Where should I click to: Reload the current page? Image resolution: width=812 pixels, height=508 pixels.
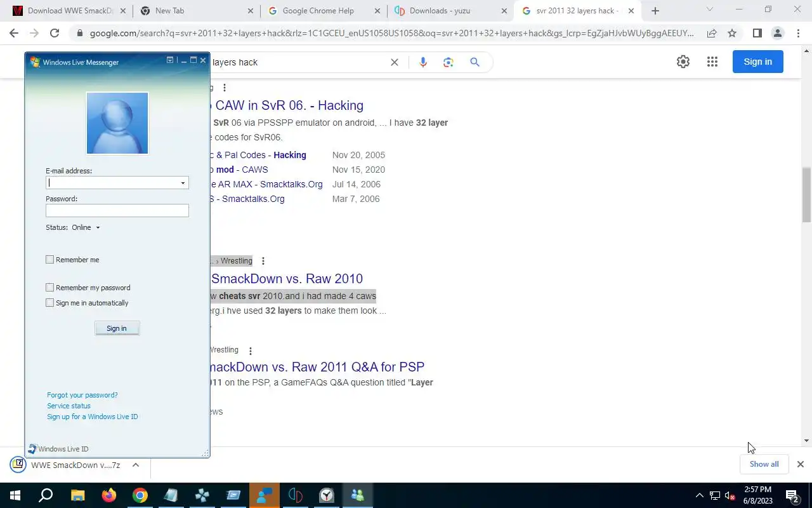55,33
